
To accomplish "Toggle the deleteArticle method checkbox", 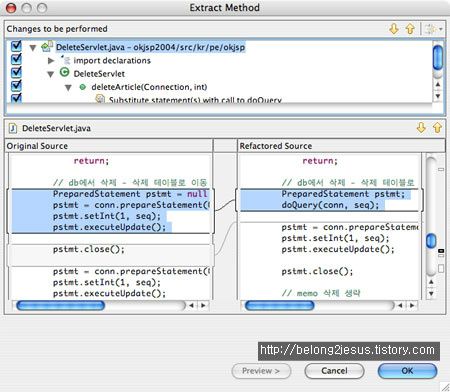I will [x=16, y=86].
